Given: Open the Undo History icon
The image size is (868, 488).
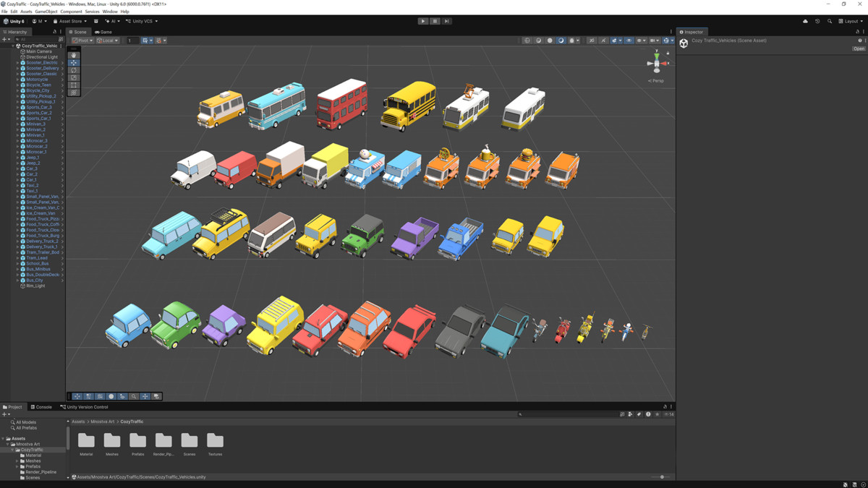Looking at the screenshot, I should pos(817,21).
